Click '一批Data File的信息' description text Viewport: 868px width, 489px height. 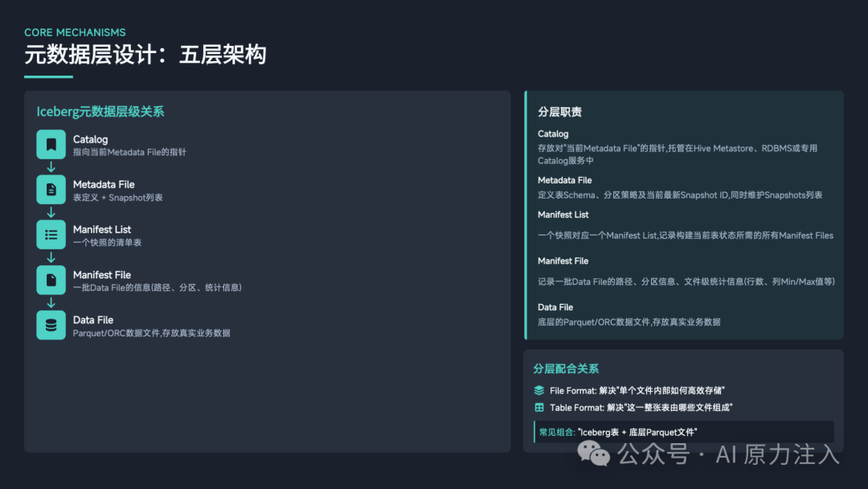(158, 287)
